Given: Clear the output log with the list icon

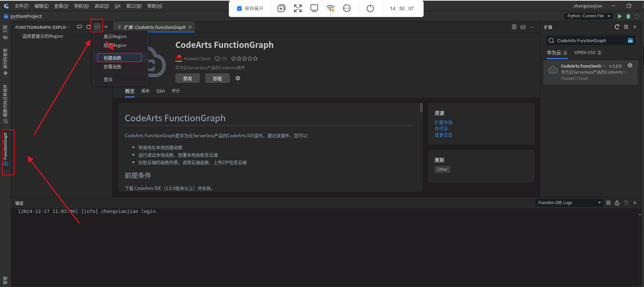Looking at the screenshot, I should 608,203.
